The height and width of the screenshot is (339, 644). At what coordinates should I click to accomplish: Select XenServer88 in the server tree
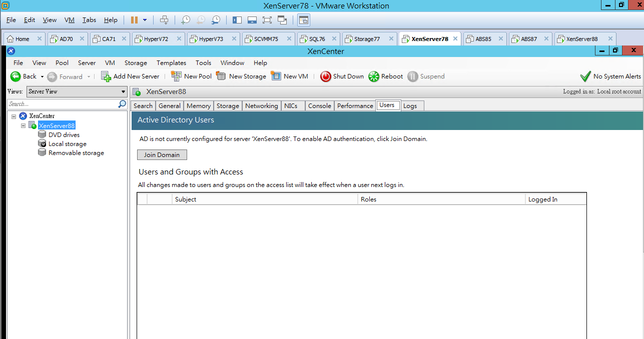point(57,125)
